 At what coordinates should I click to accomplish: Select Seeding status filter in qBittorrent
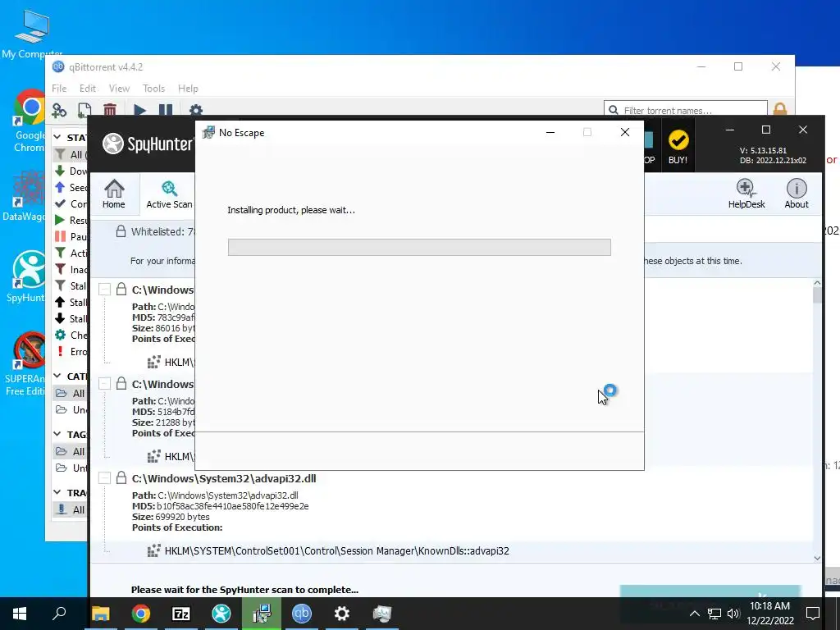click(71, 188)
